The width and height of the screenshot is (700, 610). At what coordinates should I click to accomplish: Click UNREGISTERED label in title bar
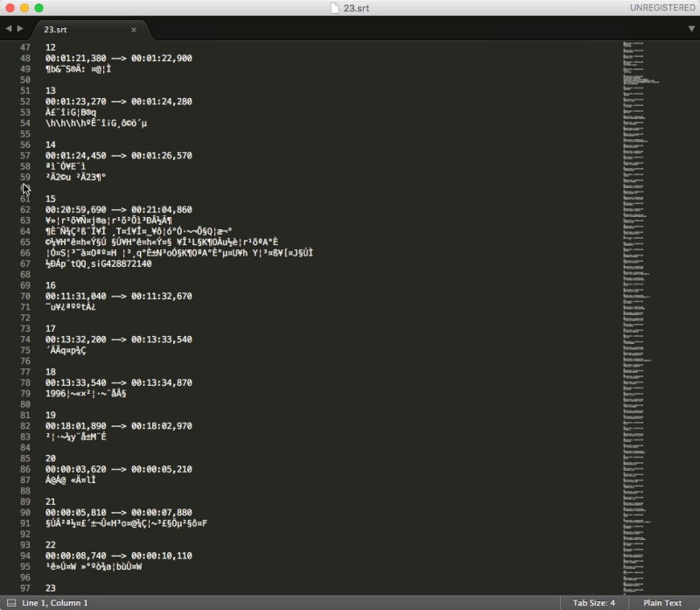tap(662, 8)
